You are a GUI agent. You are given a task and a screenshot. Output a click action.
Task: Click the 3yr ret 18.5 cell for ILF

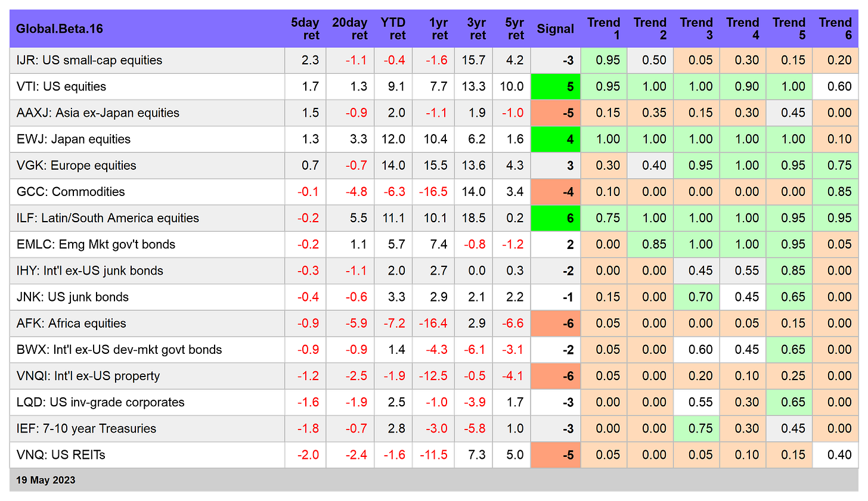pos(473,217)
